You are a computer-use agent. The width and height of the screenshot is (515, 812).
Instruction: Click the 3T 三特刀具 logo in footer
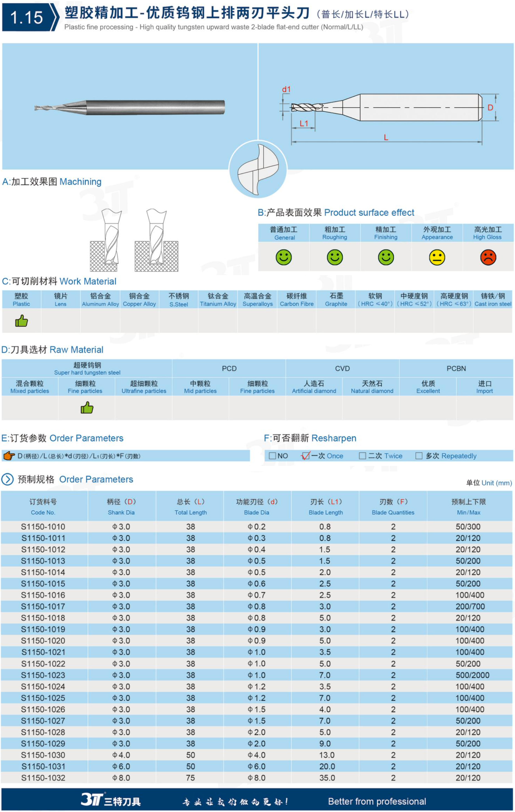(111, 800)
